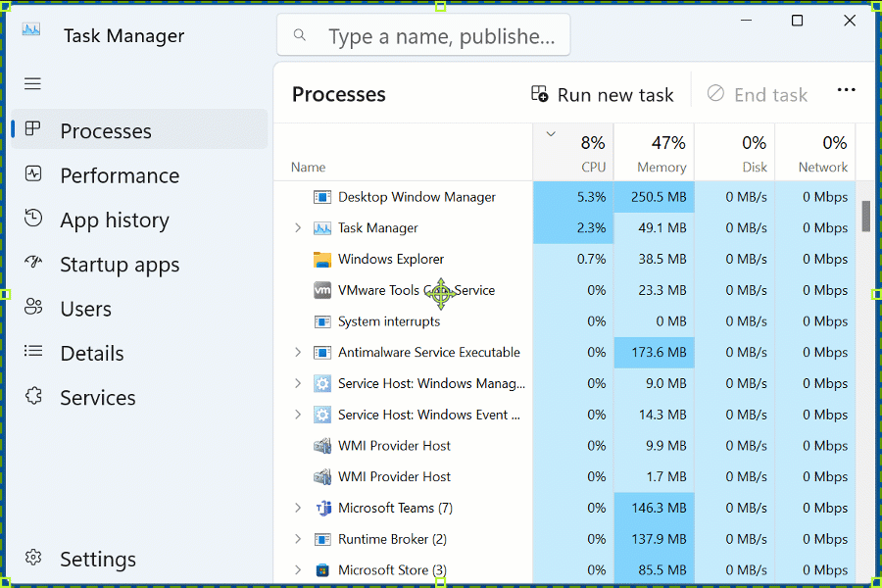This screenshot has width=882, height=588.
Task: Click the vertical scrollbar thumb
Action: [866, 216]
